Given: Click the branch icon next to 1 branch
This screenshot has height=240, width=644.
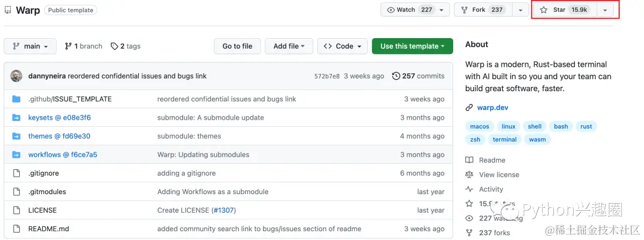Looking at the screenshot, I should click(68, 46).
